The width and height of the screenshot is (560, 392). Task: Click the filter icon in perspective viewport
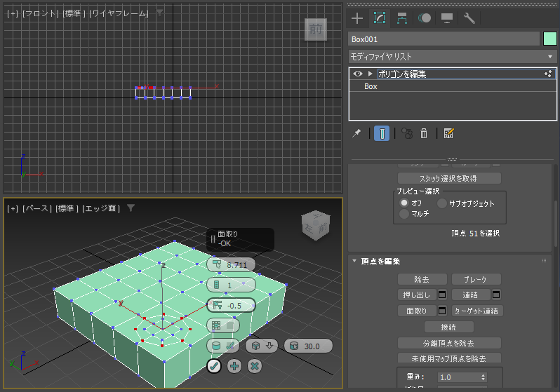point(131,208)
